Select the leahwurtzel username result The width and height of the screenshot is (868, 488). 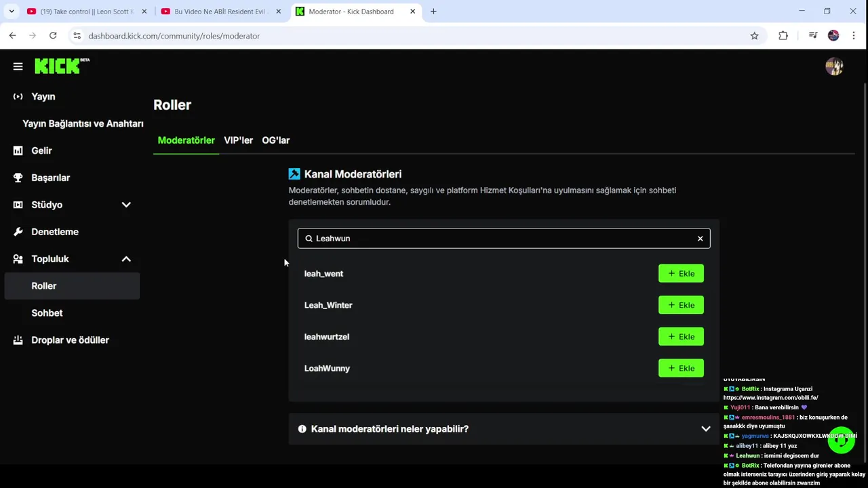[x=326, y=337]
